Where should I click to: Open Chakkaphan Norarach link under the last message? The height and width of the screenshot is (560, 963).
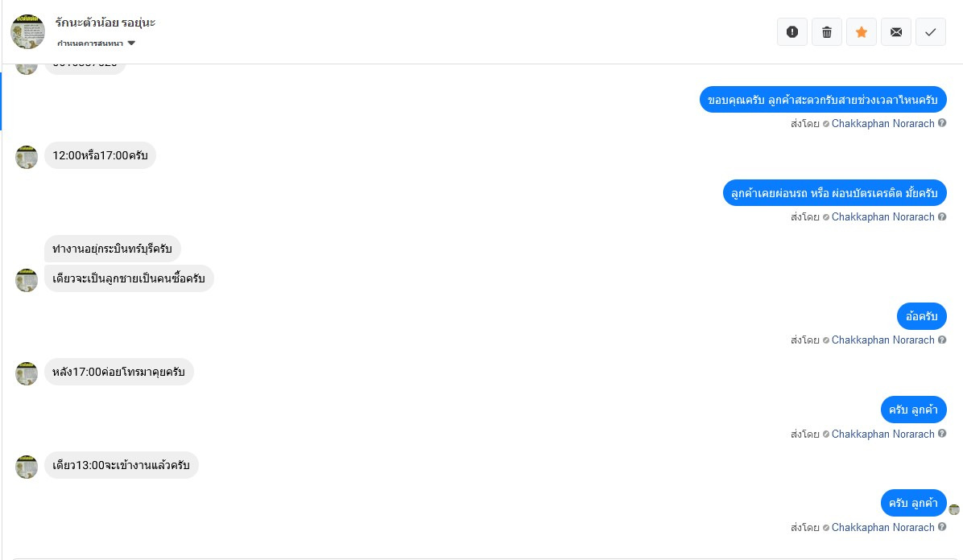click(x=882, y=528)
